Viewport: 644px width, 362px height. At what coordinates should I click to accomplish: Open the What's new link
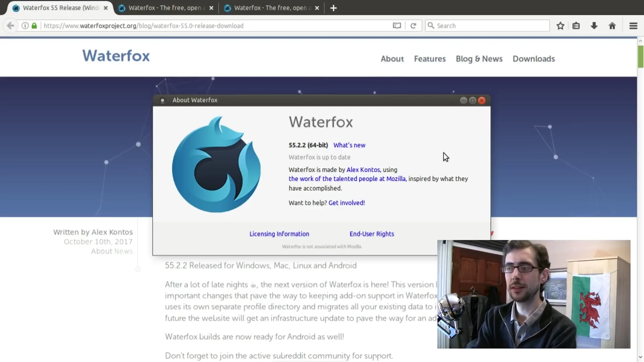pyautogui.click(x=349, y=145)
